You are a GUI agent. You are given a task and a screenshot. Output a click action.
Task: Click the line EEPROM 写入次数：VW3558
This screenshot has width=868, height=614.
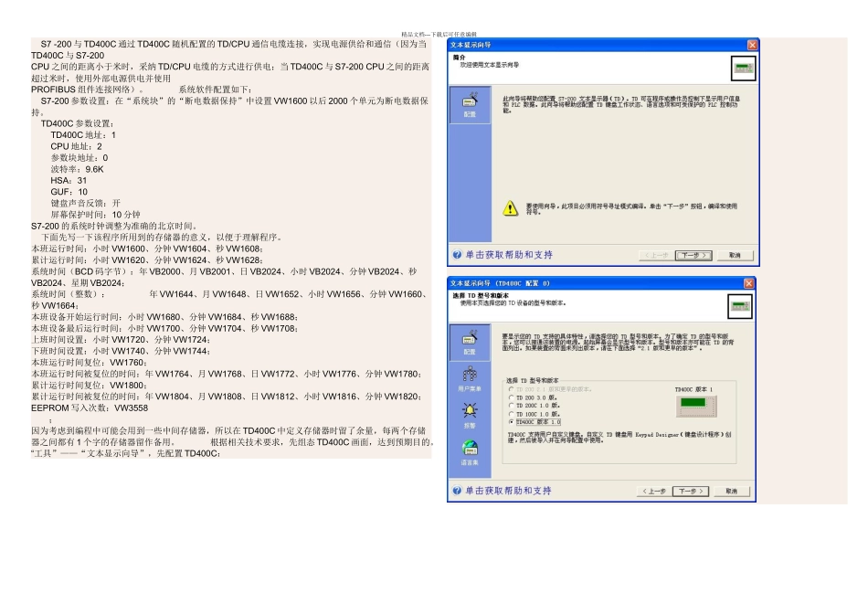pos(90,408)
